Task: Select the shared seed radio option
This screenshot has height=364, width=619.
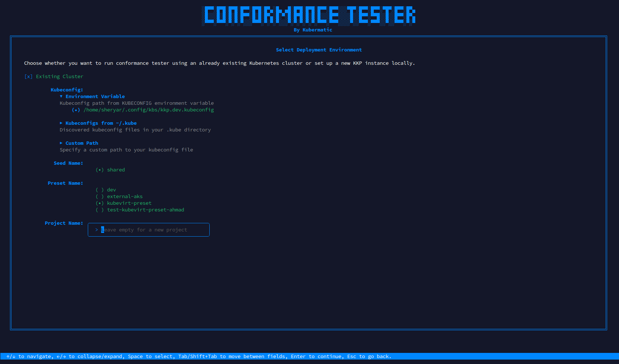Action: click(100, 170)
